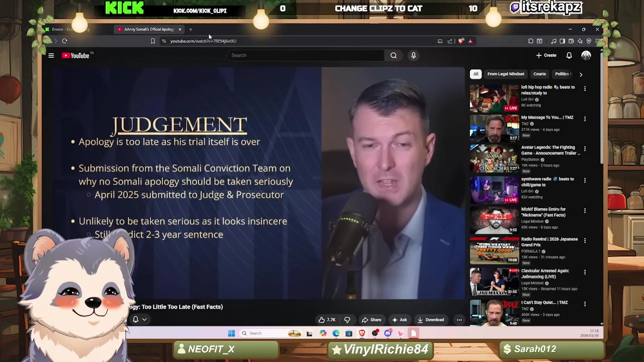The width and height of the screenshot is (644, 362).
Task: Open 'My Message To You... | TMZ' title
Action: point(547,118)
